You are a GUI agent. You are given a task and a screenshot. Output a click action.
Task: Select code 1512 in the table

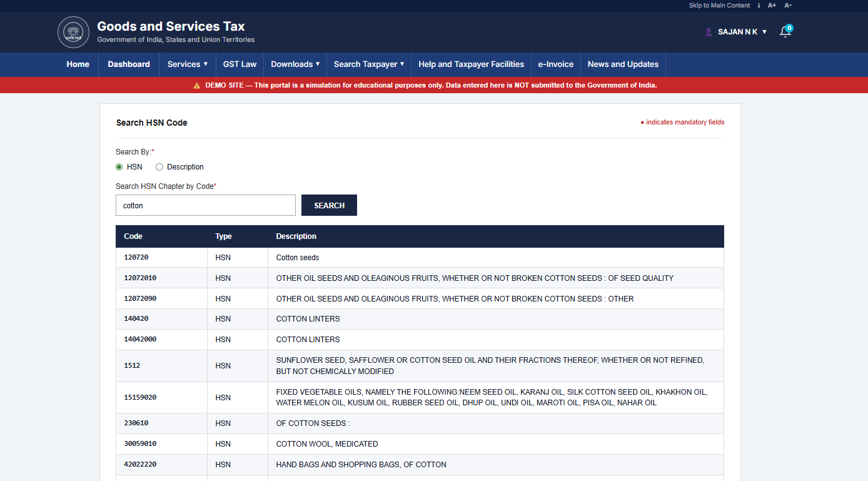coord(132,365)
